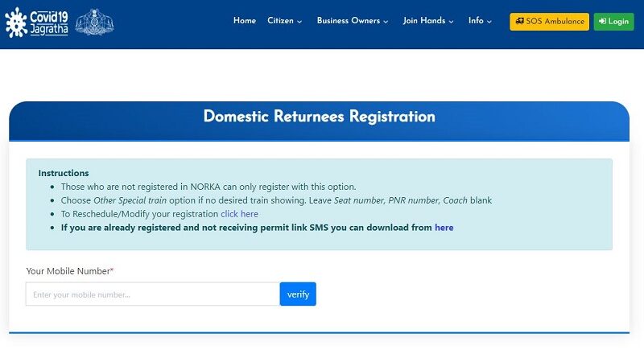The width and height of the screenshot is (644, 358).
Task: Open the 'here' permit download link
Action: [444, 228]
